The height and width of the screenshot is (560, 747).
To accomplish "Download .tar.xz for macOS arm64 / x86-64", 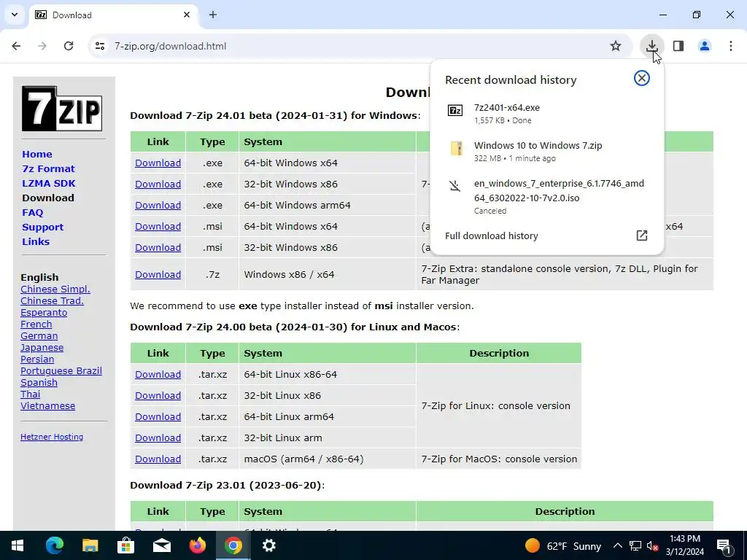I will click(x=158, y=459).
